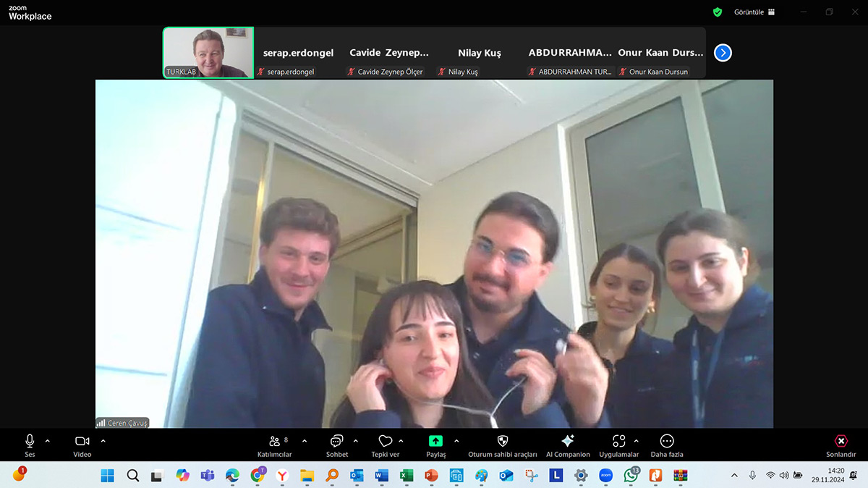The image size is (868, 488).
Task: Open WhatsApp from the Windows taskbar
Action: pos(631,476)
